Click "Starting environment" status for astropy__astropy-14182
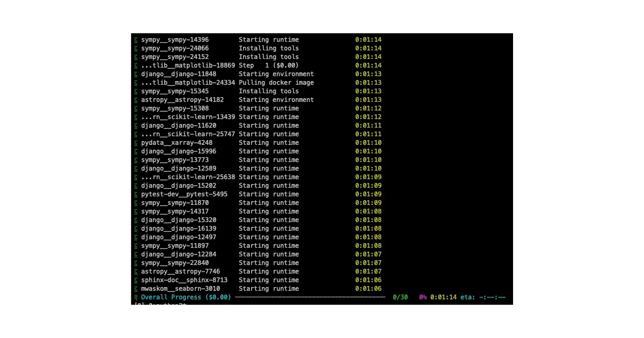 [x=276, y=100]
